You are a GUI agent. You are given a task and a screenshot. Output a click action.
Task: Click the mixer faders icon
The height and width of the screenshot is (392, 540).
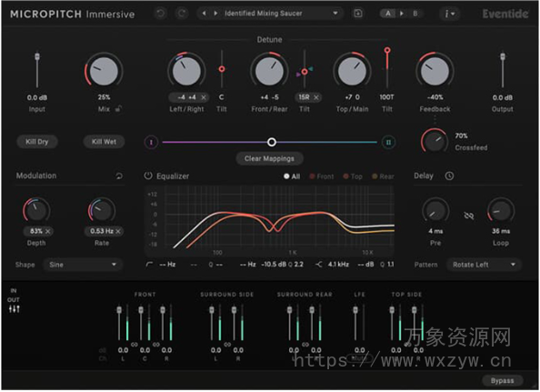coord(15,309)
